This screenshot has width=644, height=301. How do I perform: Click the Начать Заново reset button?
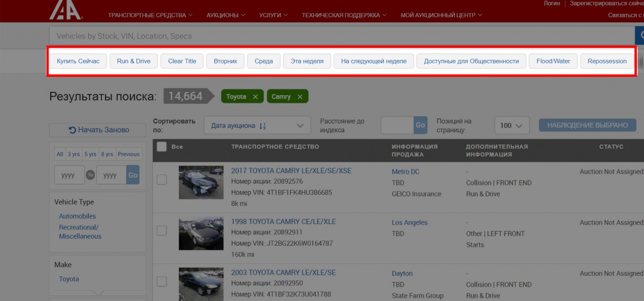click(x=97, y=130)
